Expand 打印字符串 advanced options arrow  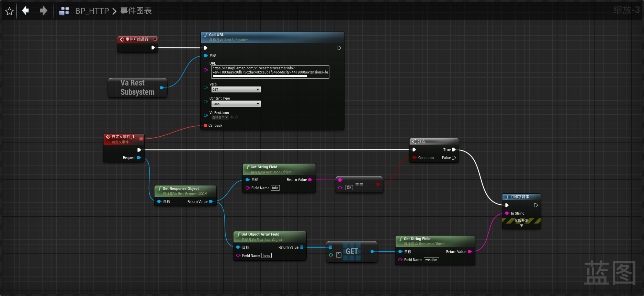521,226
